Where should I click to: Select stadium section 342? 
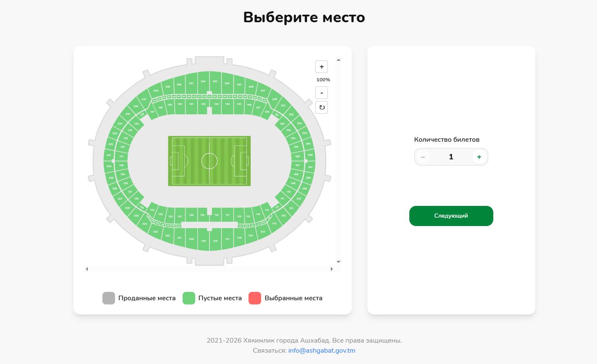pos(203,82)
